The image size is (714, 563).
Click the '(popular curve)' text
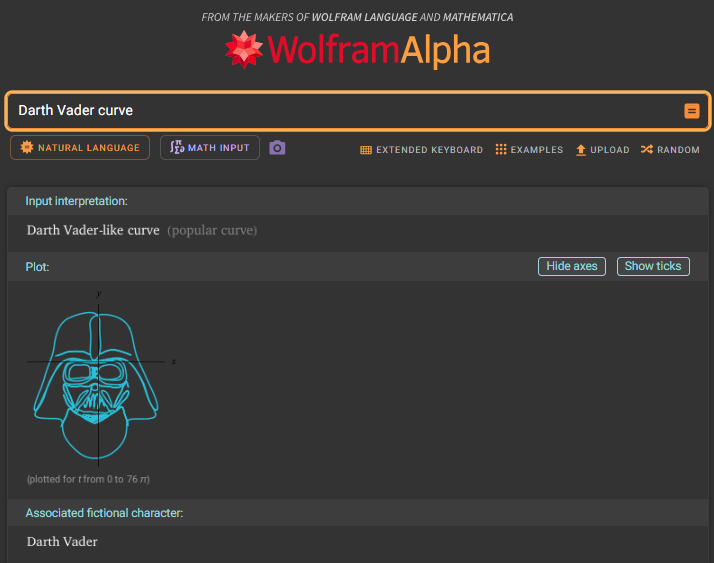coord(212,230)
